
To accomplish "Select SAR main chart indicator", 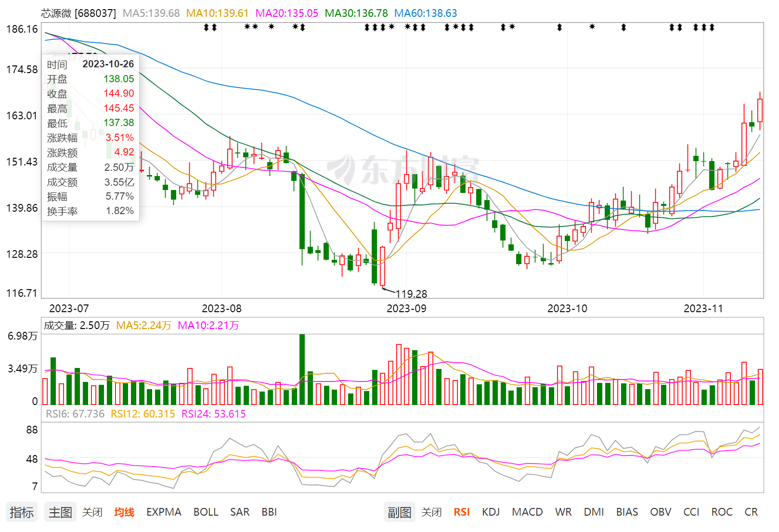I will (240, 512).
